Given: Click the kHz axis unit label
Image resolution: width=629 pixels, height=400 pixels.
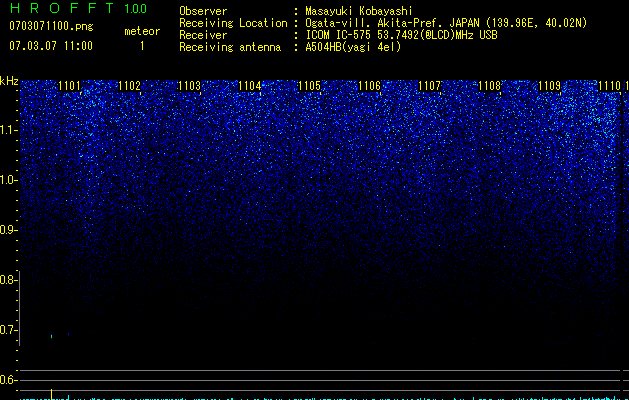Looking at the screenshot, I should tap(9, 81).
